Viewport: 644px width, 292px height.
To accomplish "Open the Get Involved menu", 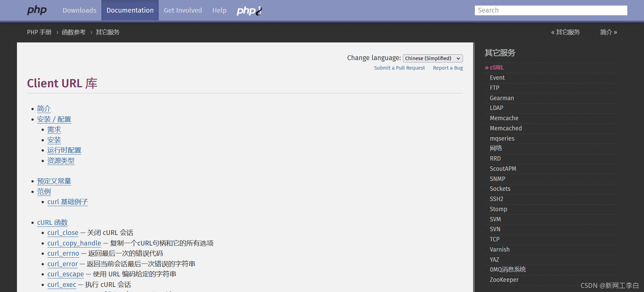I will click(183, 10).
